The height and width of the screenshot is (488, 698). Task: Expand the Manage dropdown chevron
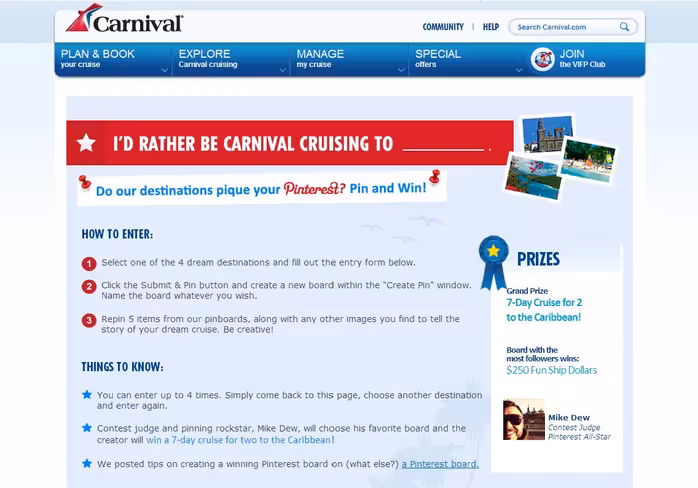click(401, 70)
